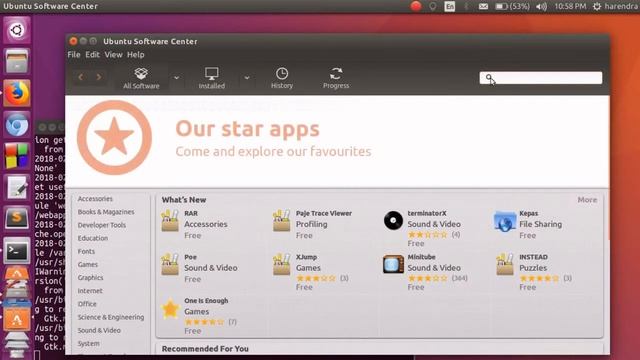Click the One Is Enough star icon

pos(170,309)
